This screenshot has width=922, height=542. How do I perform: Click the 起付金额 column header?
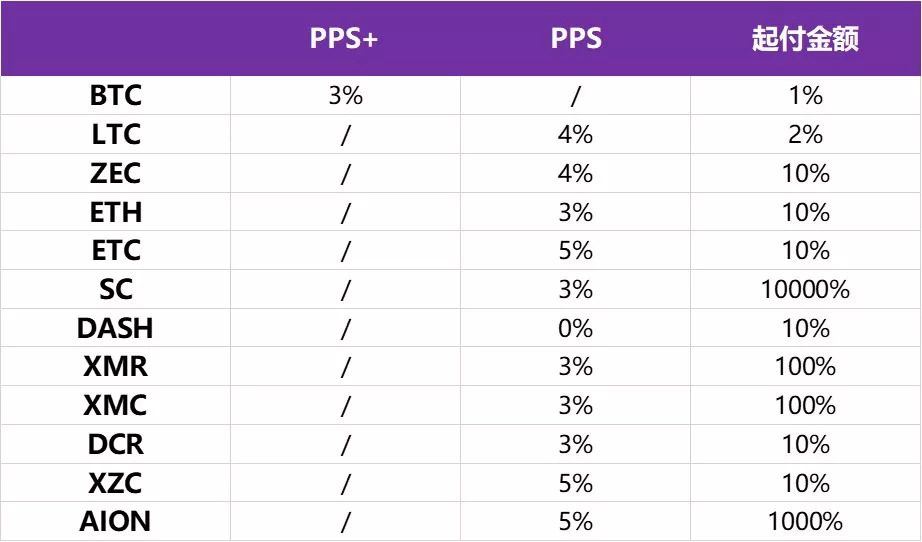pyautogui.click(x=805, y=40)
